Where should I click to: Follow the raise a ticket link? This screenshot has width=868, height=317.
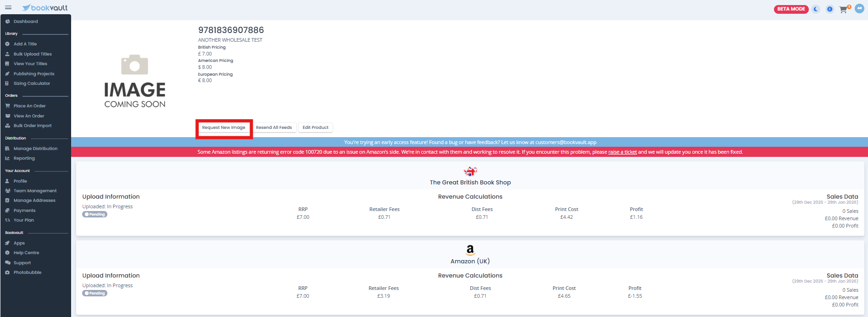click(x=622, y=152)
